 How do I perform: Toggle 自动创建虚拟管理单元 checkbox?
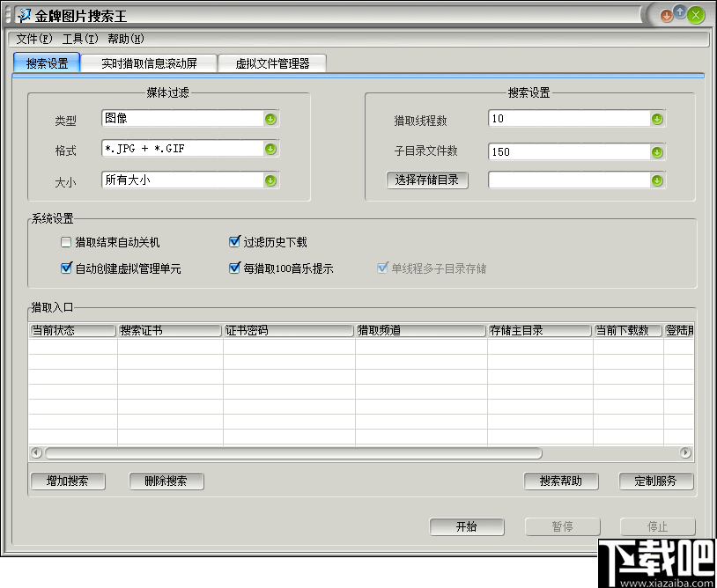point(66,268)
